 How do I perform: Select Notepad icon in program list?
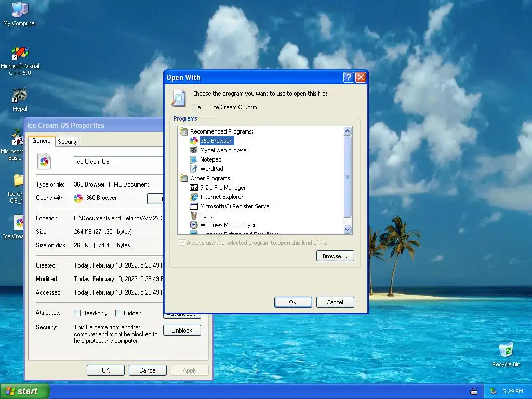pos(194,159)
